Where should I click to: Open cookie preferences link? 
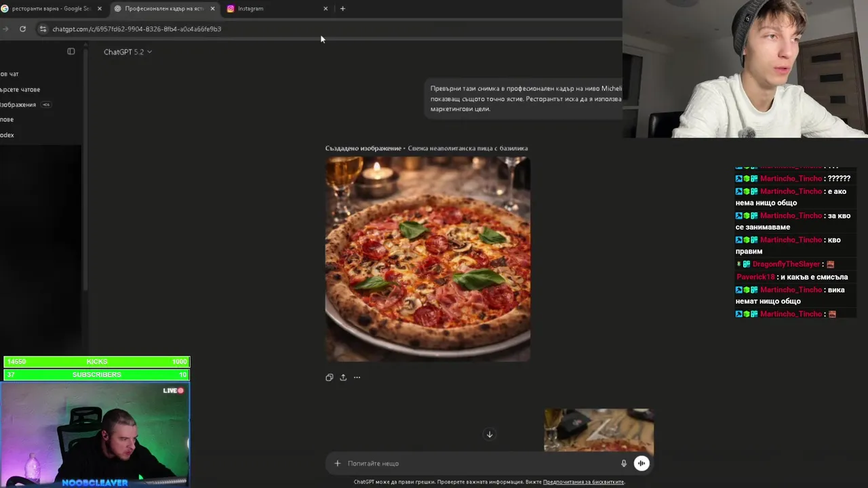583,482
